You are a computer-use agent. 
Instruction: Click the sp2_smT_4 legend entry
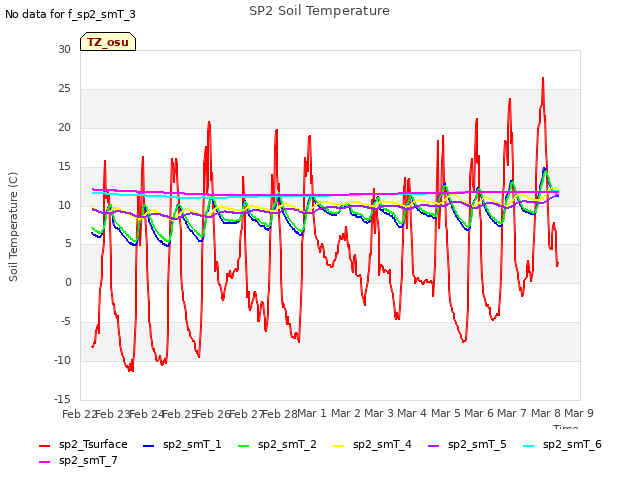coord(372,444)
